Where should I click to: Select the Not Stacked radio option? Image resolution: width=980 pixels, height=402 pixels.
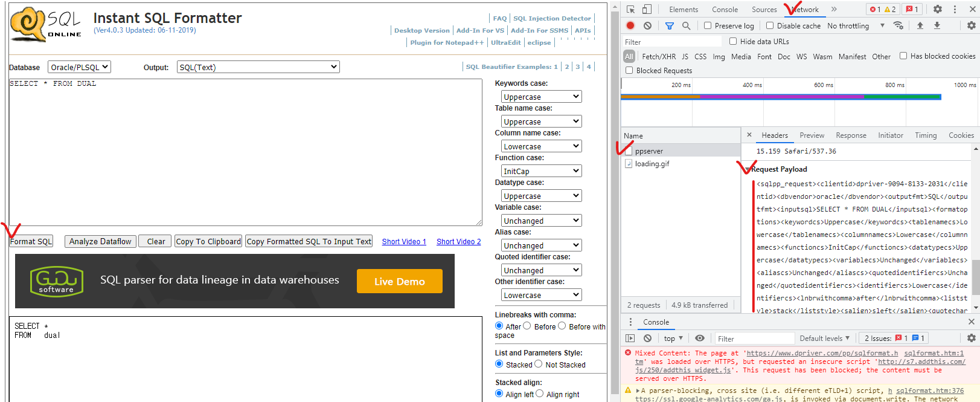point(539,364)
